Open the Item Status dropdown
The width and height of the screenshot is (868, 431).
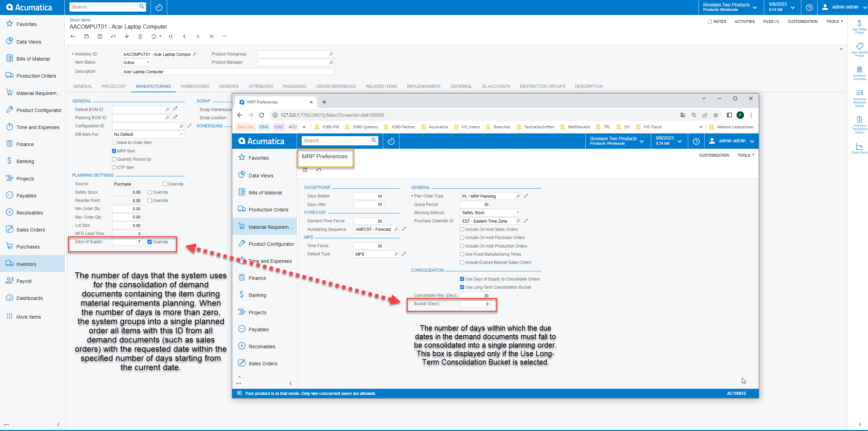point(137,62)
